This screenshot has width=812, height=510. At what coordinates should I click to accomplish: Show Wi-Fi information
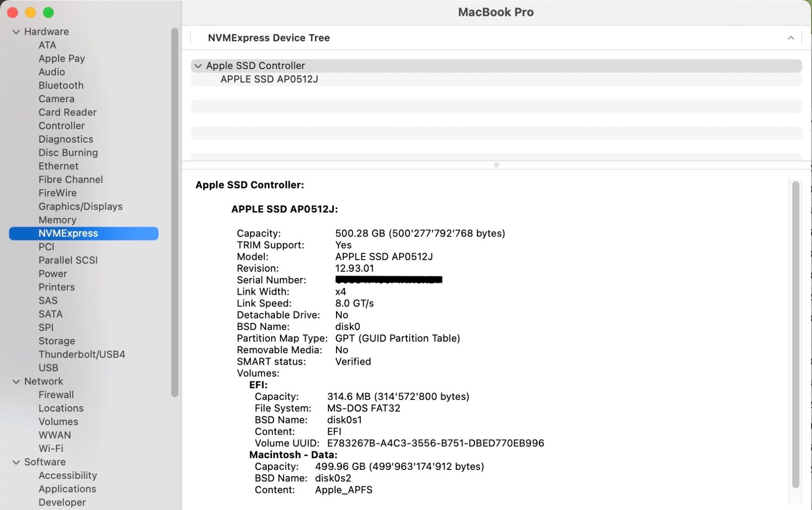(51, 449)
